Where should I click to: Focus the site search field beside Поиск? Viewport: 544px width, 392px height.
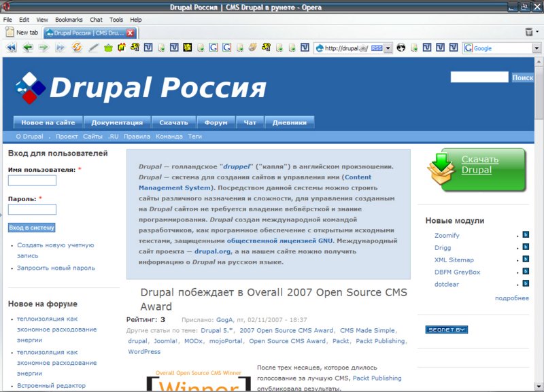479,77
